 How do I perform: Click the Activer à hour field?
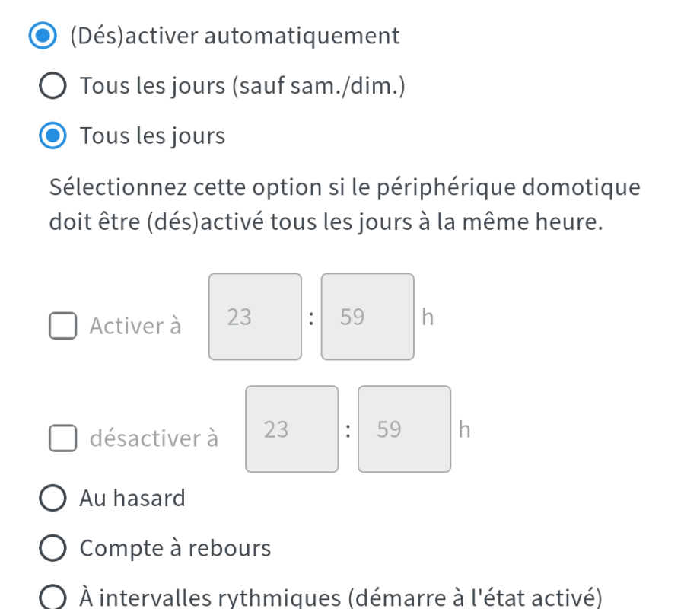pos(256,317)
